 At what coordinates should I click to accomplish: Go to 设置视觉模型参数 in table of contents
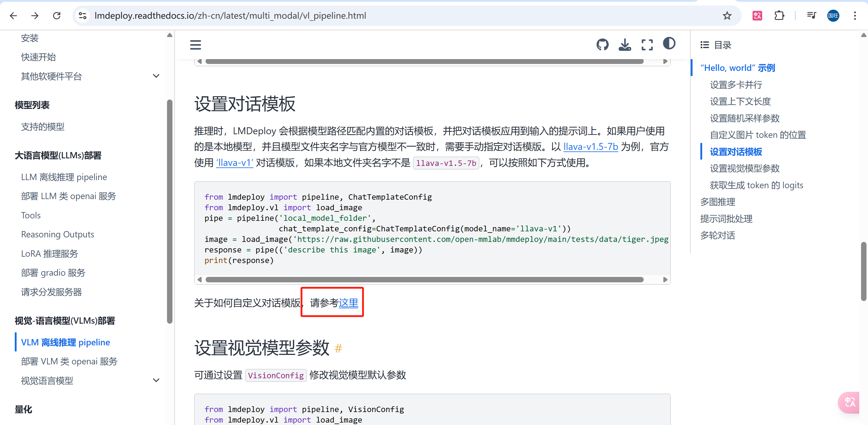744,168
